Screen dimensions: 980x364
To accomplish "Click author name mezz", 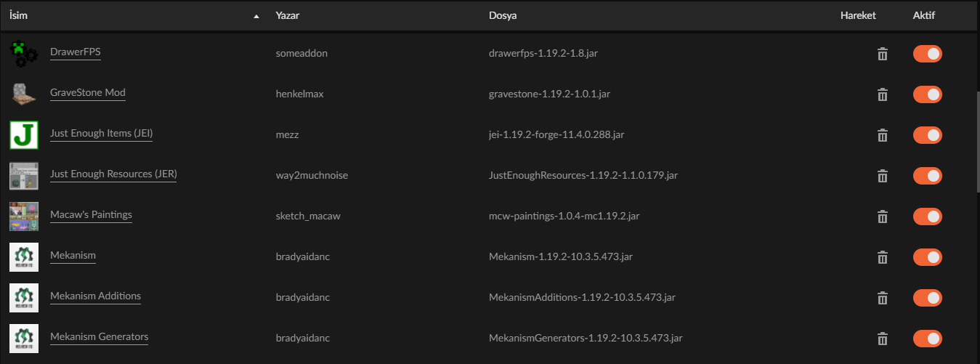I will tap(287, 135).
